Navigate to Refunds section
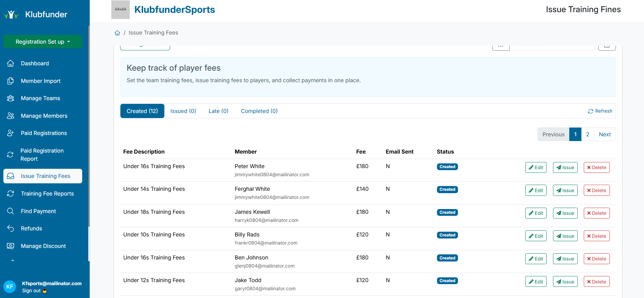Screen dimensions: 644x298 pyautogui.click(x=31, y=228)
